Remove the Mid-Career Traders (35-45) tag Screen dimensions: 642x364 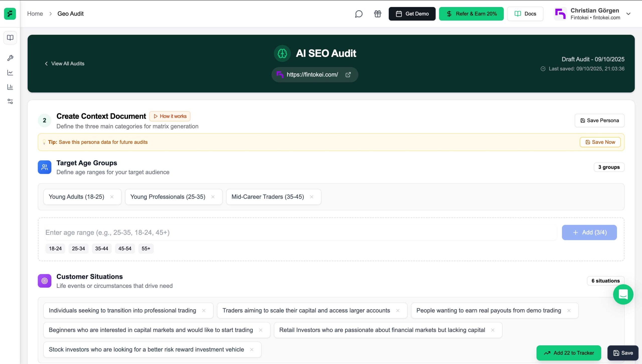click(311, 197)
